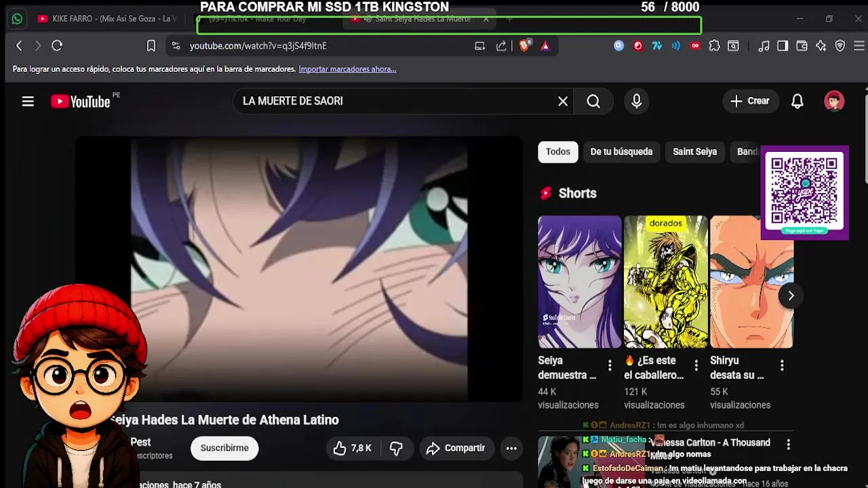Open options for 'A Thousand' video

tap(788, 445)
